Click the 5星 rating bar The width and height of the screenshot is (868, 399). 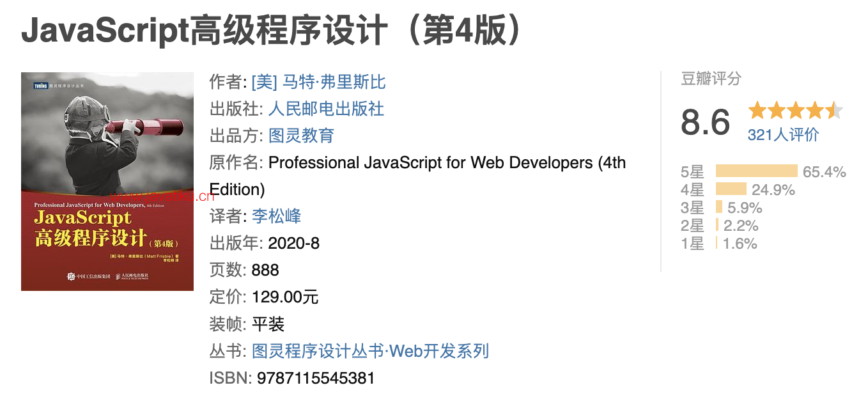[756, 171]
